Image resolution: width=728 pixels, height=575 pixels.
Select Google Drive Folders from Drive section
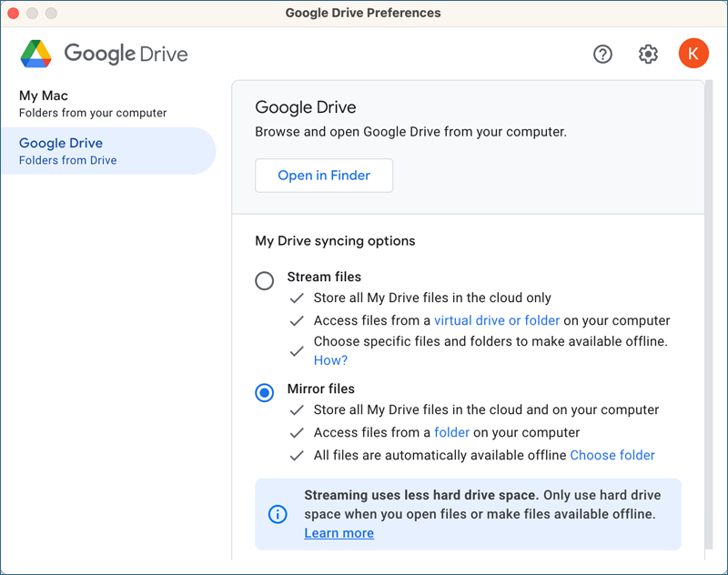tap(107, 151)
